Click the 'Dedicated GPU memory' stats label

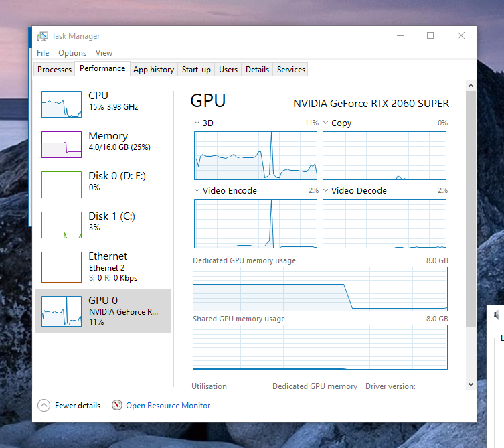pos(315,386)
